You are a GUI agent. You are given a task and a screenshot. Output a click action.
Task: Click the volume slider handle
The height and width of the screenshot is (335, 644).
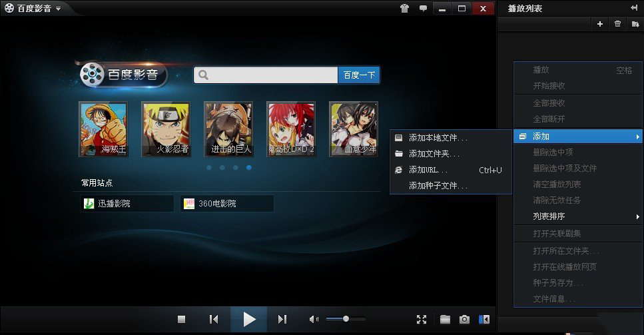[x=346, y=319]
